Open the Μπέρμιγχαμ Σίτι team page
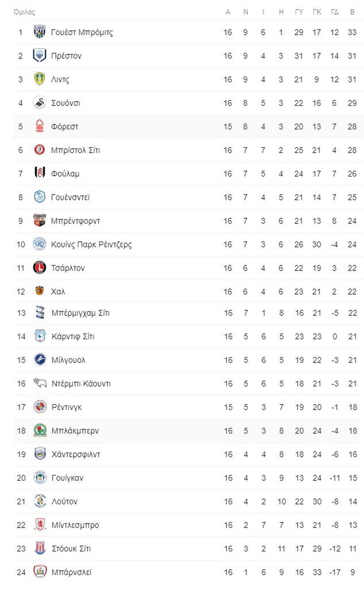The width and height of the screenshot is (364, 594). pyautogui.click(x=80, y=313)
